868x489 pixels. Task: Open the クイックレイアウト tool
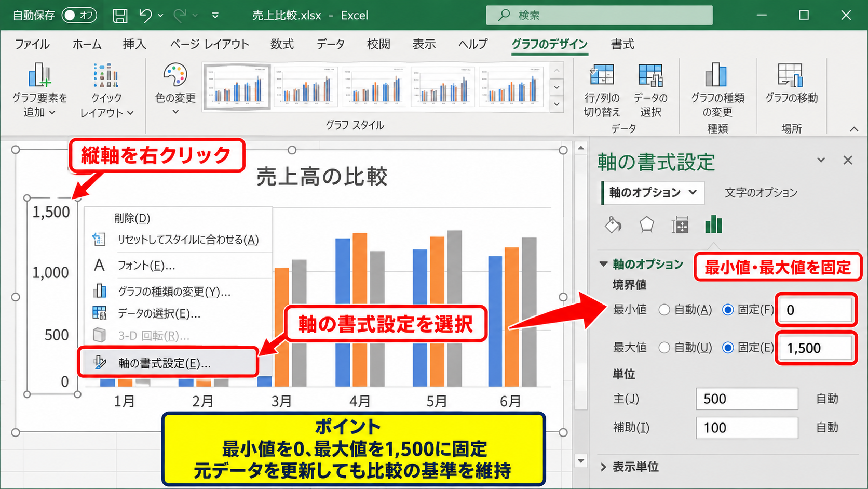pyautogui.click(x=106, y=90)
